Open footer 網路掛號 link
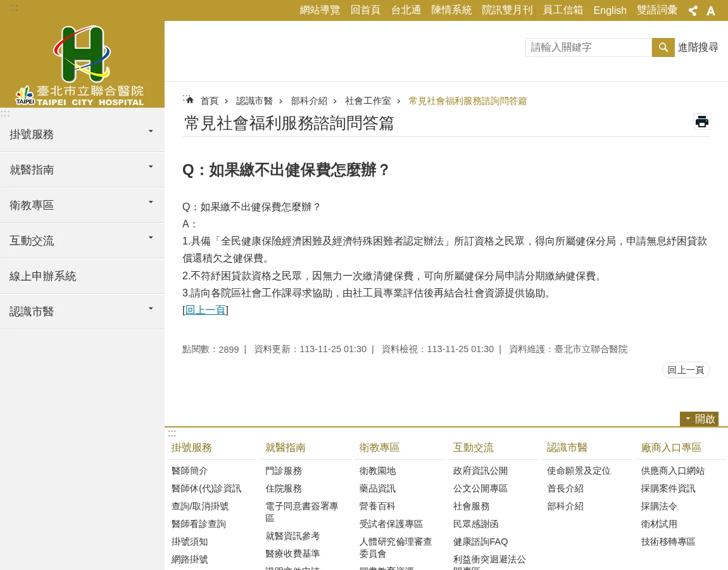Image resolution: width=728 pixels, height=570 pixels. (x=189, y=559)
